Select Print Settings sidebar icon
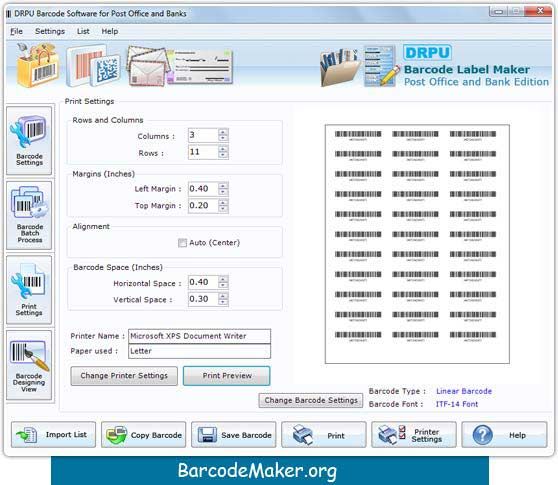This screenshot has width=558, height=485. coord(29,290)
